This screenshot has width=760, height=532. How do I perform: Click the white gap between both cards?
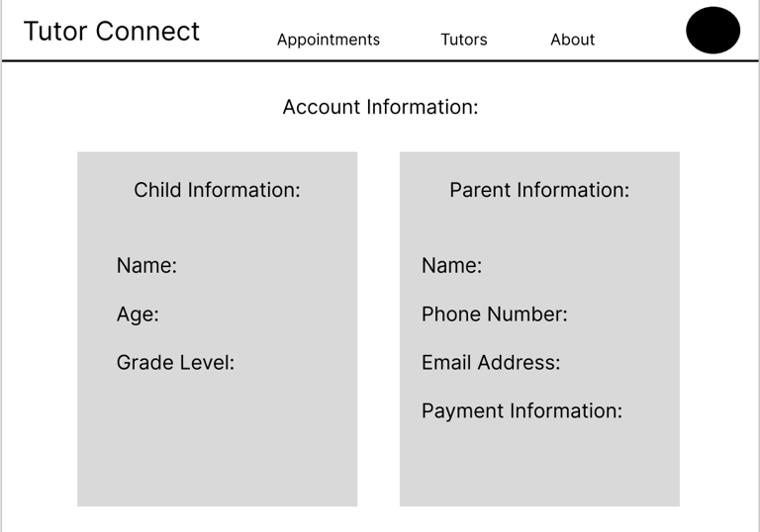(378, 326)
